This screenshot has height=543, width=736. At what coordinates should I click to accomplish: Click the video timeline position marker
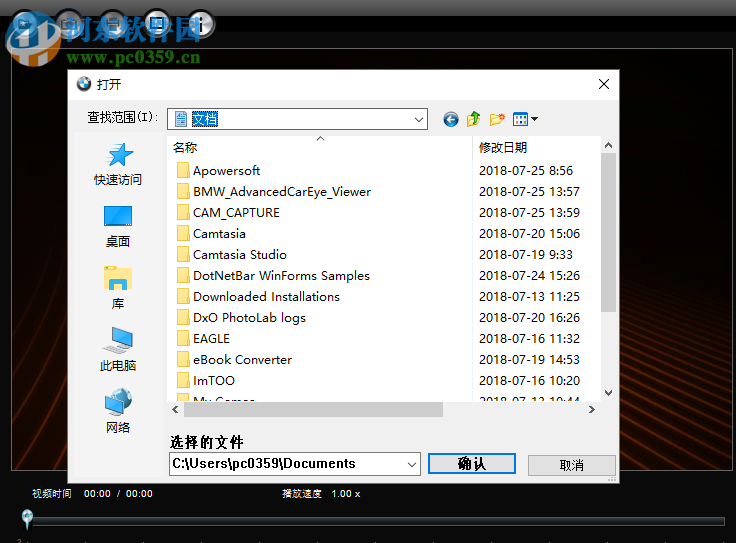click(27, 519)
